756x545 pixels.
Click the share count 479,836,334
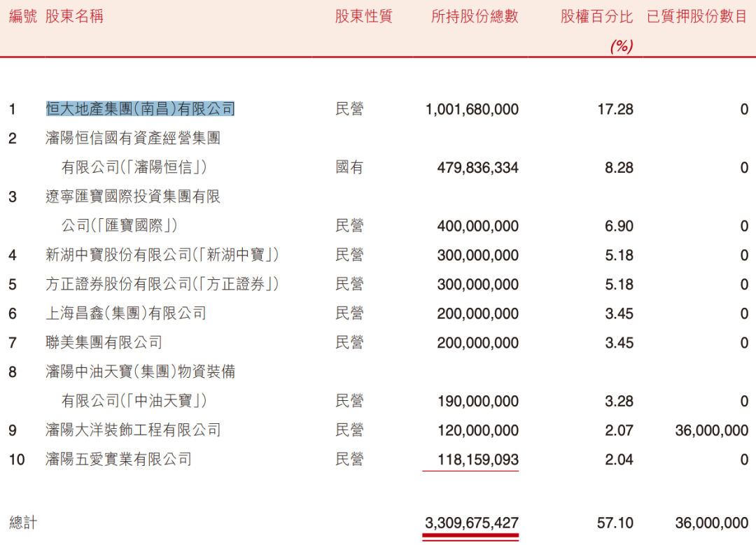point(477,168)
